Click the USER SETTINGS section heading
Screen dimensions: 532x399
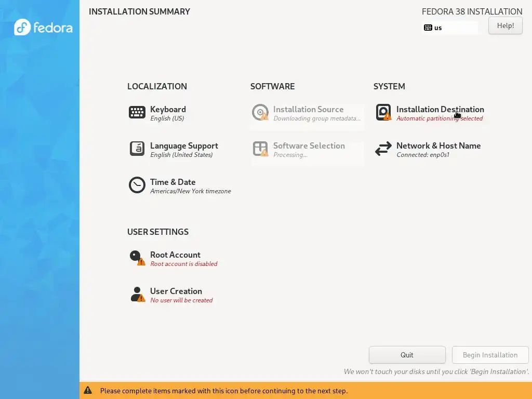[158, 232]
